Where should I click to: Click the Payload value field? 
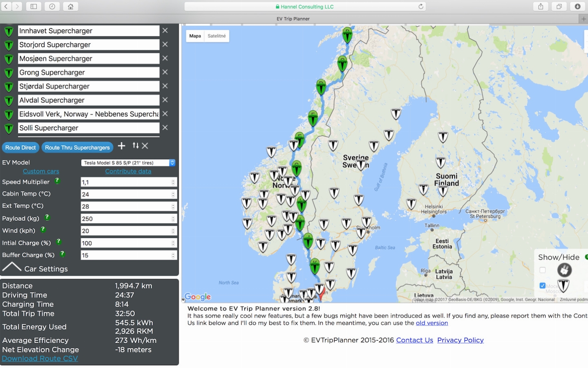[129, 219]
